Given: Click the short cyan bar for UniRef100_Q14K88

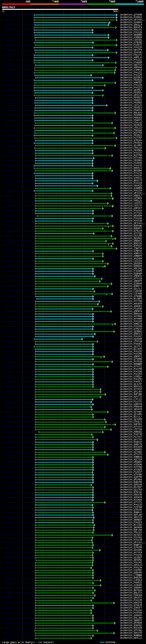Looking at the screenshot, I should 58,339.
